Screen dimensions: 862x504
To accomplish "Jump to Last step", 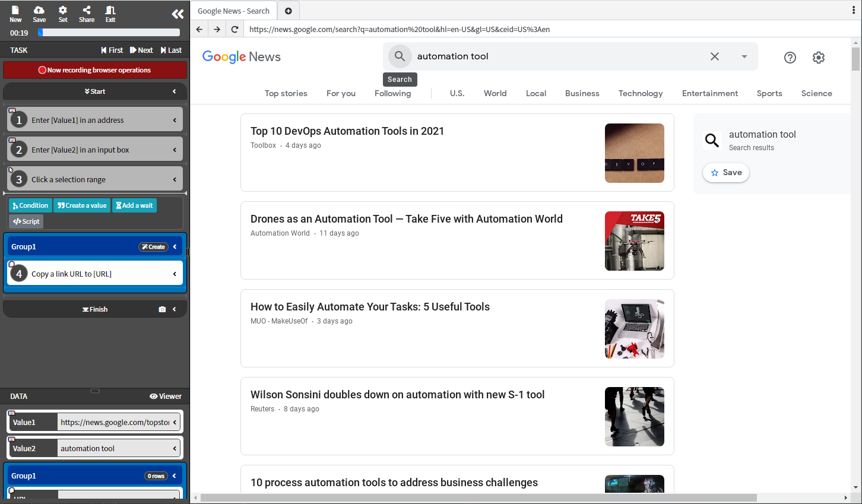I will click(171, 50).
